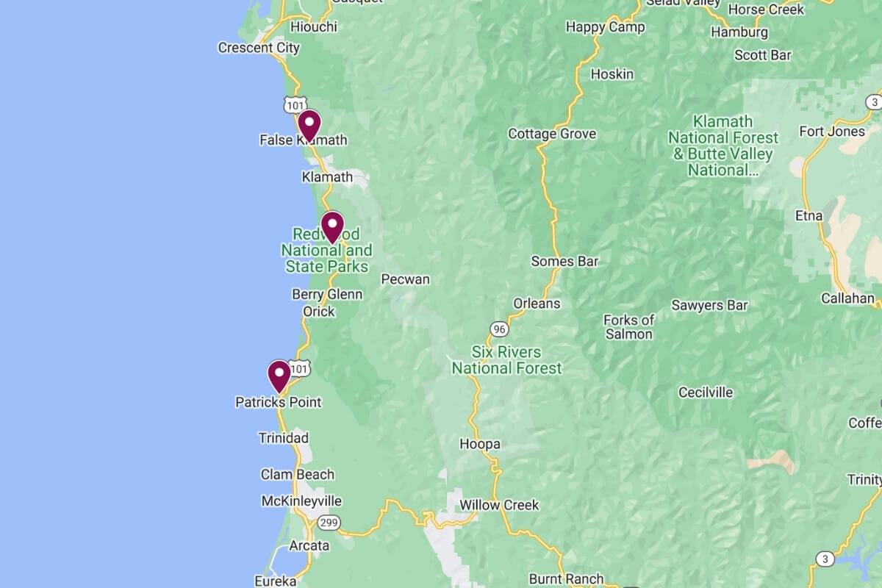Click the US 101 shield near Crescent City
Image resolution: width=882 pixels, height=588 pixels.
pos(295,104)
